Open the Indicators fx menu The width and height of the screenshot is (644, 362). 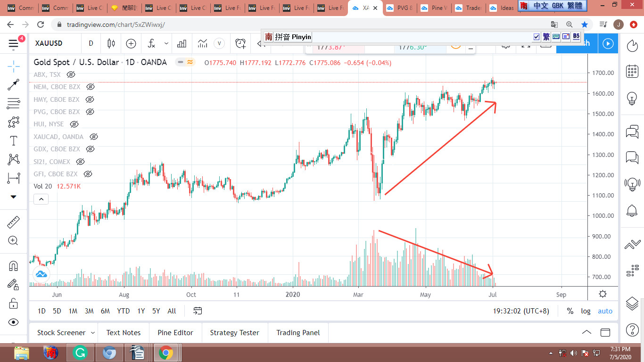pyautogui.click(x=151, y=43)
